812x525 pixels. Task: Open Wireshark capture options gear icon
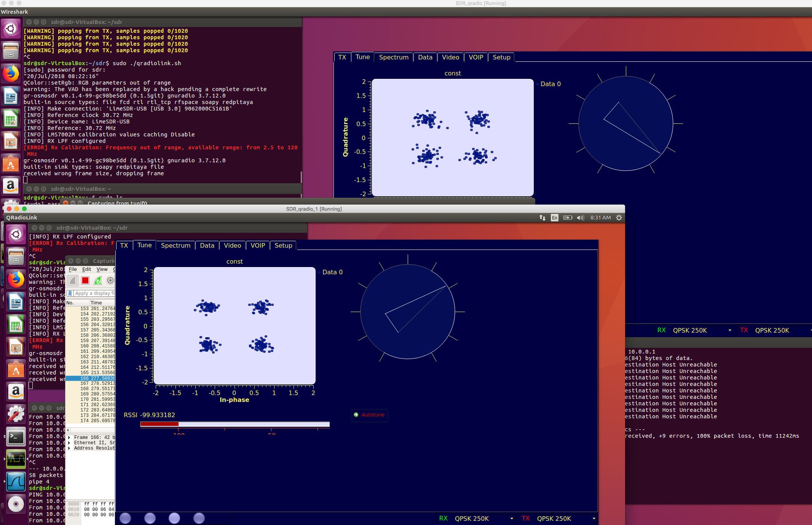tap(110, 281)
